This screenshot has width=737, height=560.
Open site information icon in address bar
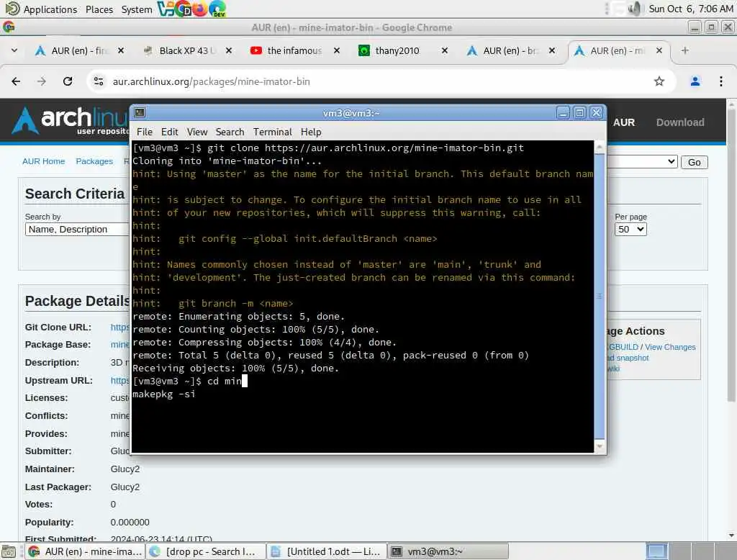[x=99, y=81]
